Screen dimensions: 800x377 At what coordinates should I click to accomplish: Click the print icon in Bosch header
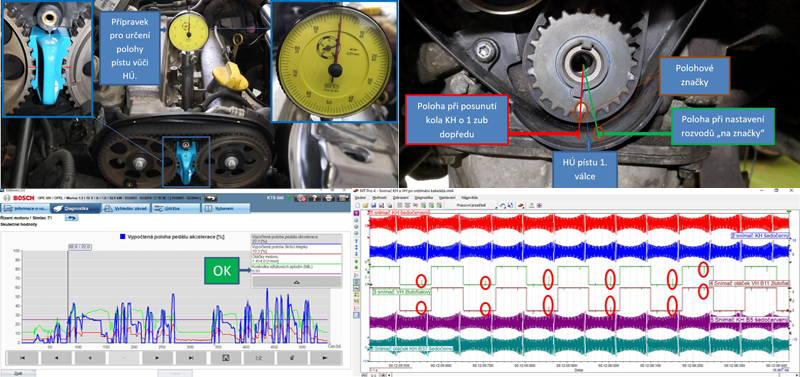[x=328, y=198]
